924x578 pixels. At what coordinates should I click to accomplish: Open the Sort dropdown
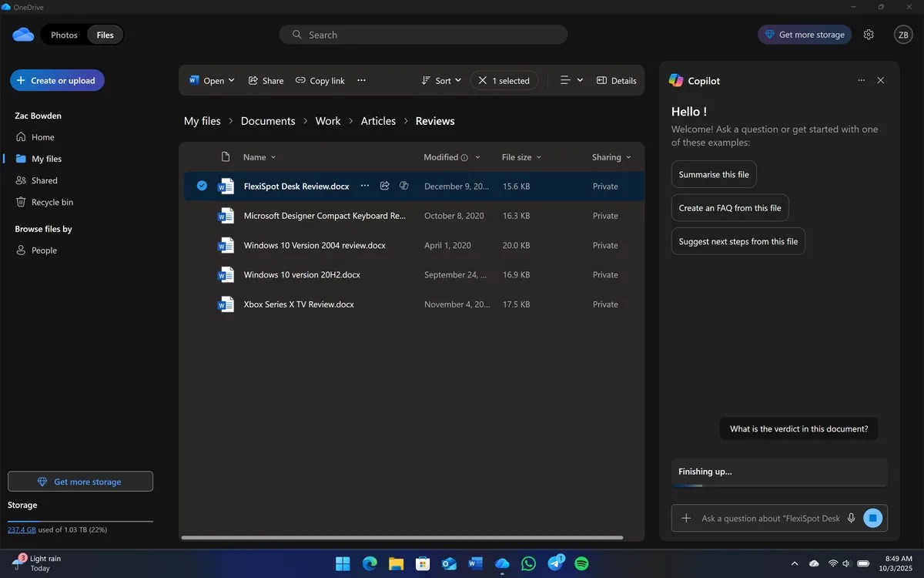[441, 80]
